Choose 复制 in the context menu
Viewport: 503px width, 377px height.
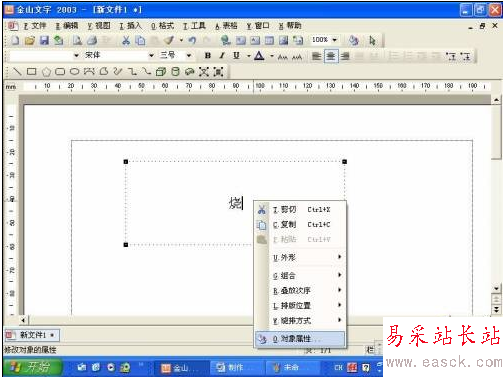300,224
